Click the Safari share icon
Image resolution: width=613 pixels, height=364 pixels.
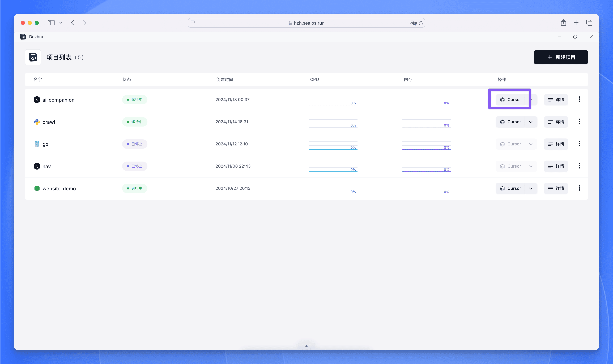563,23
